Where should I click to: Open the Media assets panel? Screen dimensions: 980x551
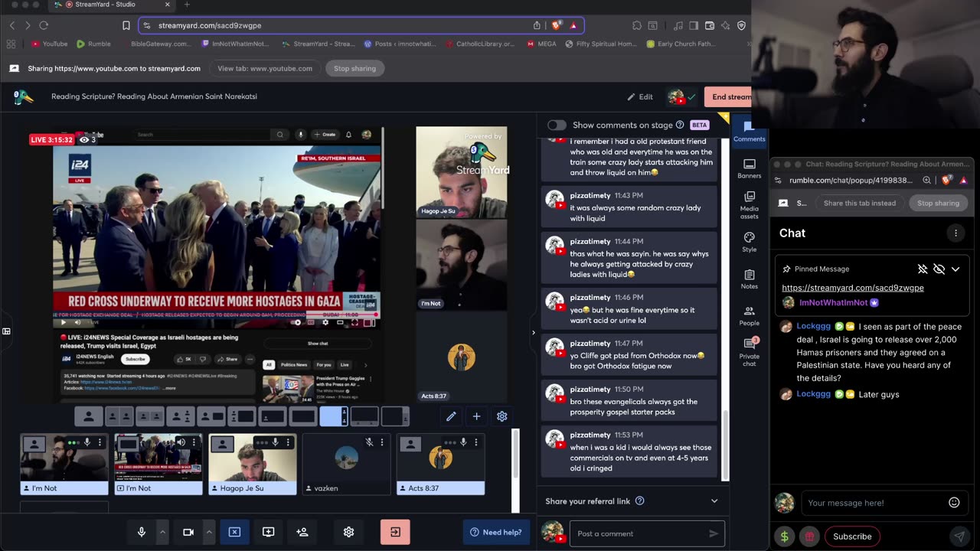pyautogui.click(x=749, y=206)
